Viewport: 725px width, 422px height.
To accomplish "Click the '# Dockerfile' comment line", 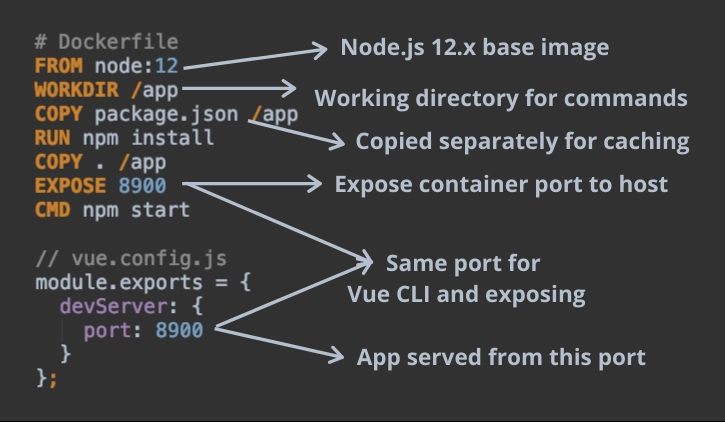I will point(107,42).
